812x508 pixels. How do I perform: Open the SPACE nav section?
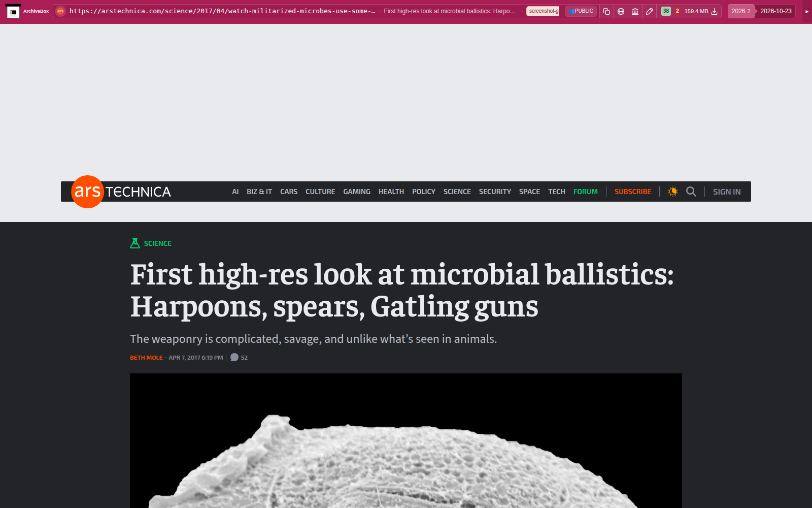point(529,192)
